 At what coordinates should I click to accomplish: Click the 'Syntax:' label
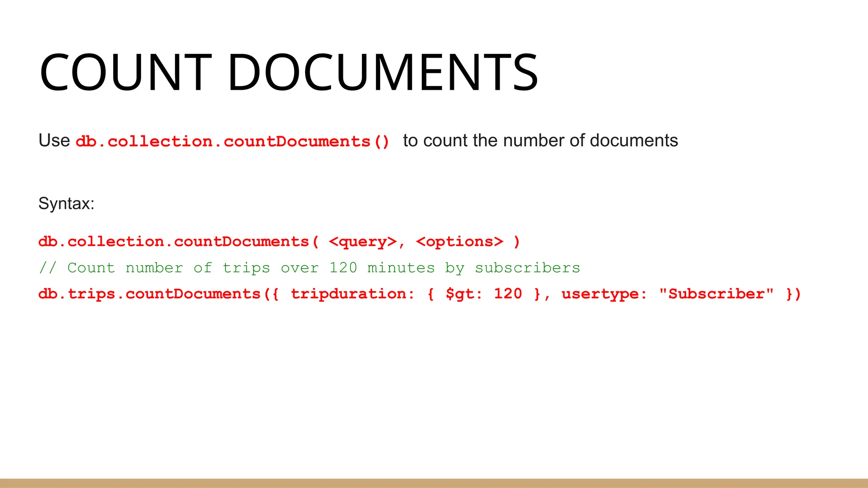66,204
